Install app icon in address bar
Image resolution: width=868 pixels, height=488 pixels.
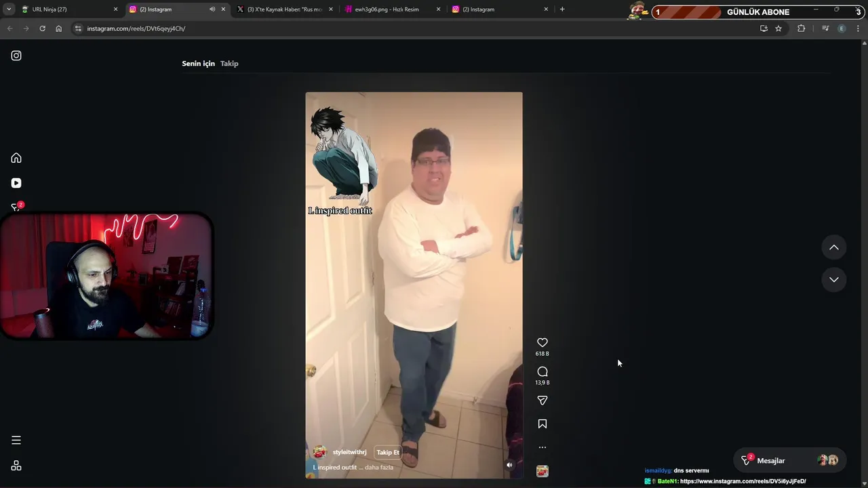tap(764, 28)
